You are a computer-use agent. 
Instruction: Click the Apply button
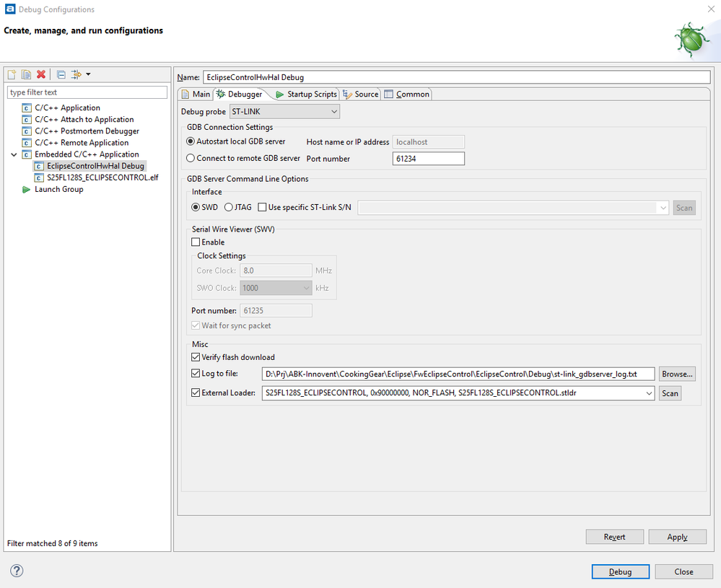677,537
